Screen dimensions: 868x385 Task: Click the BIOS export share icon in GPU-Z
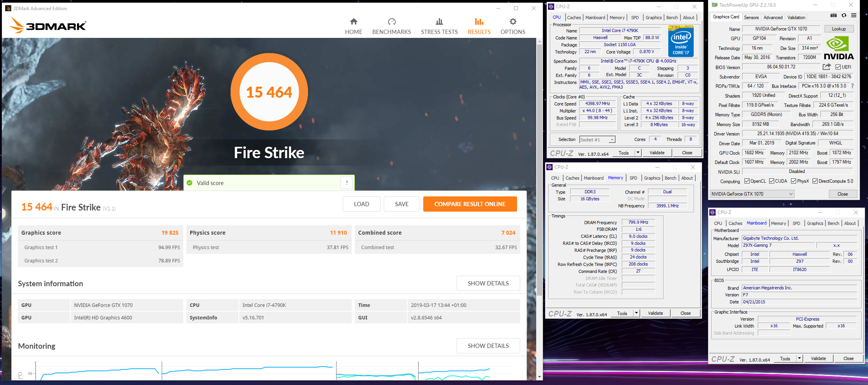pyautogui.click(x=827, y=67)
